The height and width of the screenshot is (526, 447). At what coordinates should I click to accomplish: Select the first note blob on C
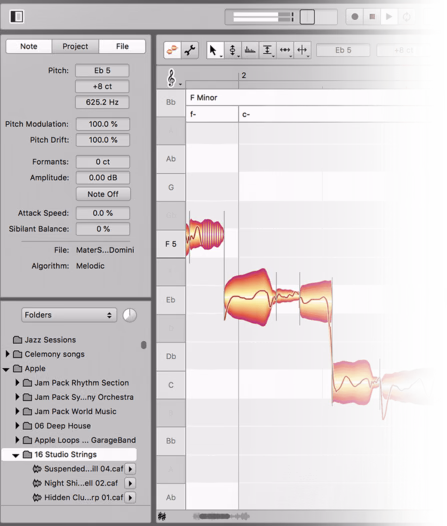click(355, 382)
